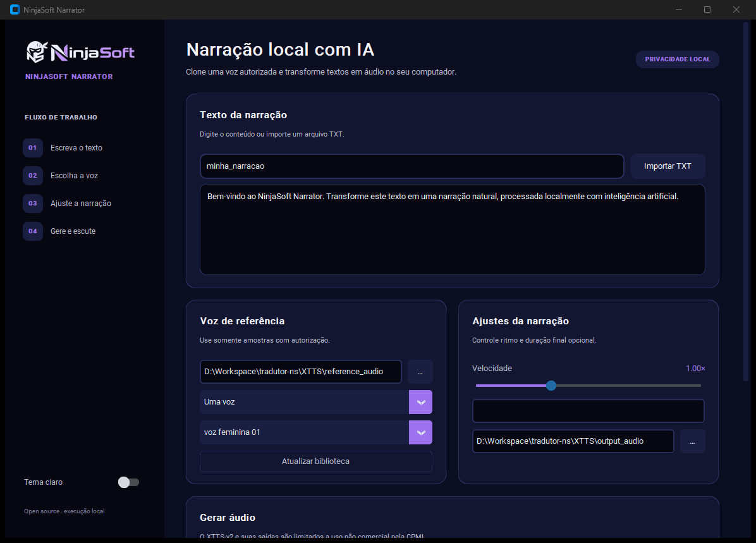Browse for output audio folder

click(x=692, y=441)
